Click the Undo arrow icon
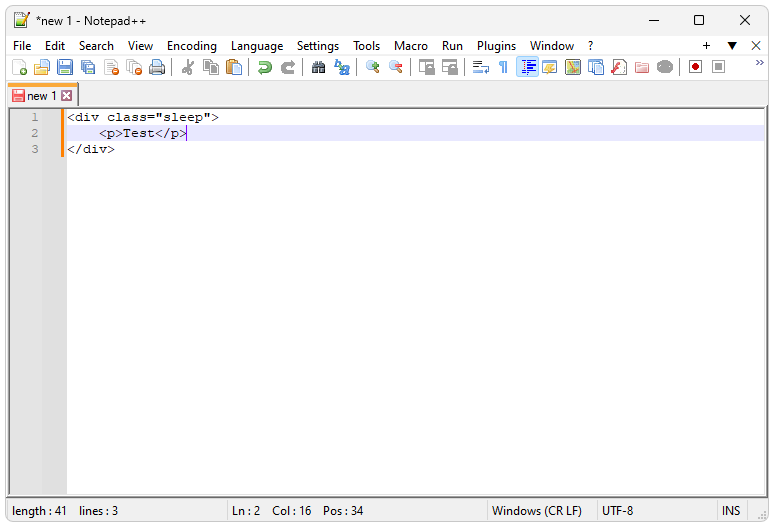 [x=264, y=67]
